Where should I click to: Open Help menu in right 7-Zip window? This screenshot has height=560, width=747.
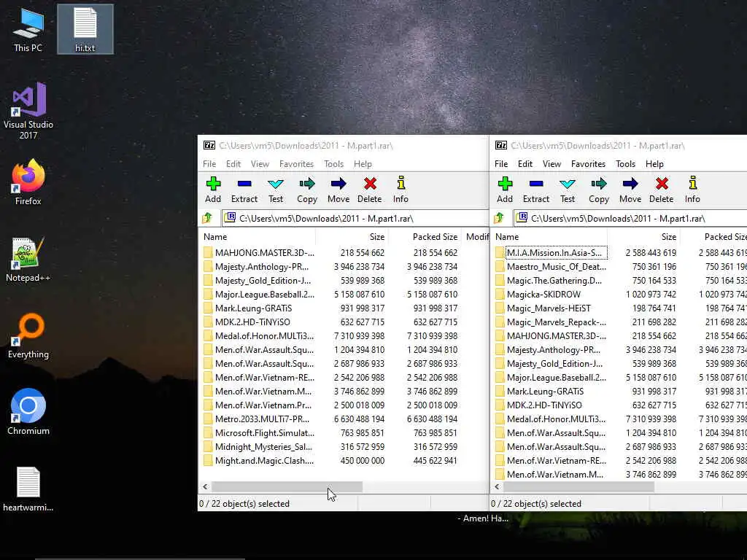click(654, 164)
